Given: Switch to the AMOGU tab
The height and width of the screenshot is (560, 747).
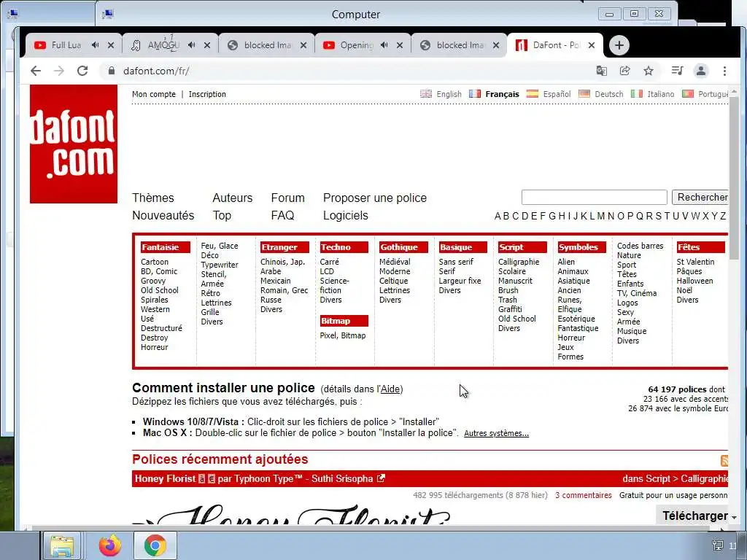Looking at the screenshot, I should click(163, 45).
